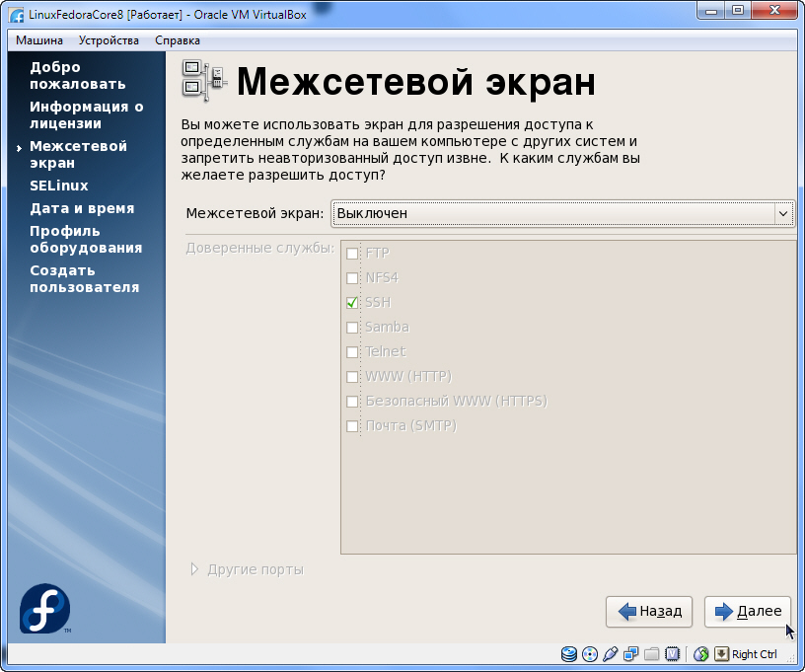Toggle the Почта (SMTP) checkbox

coord(352,425)
